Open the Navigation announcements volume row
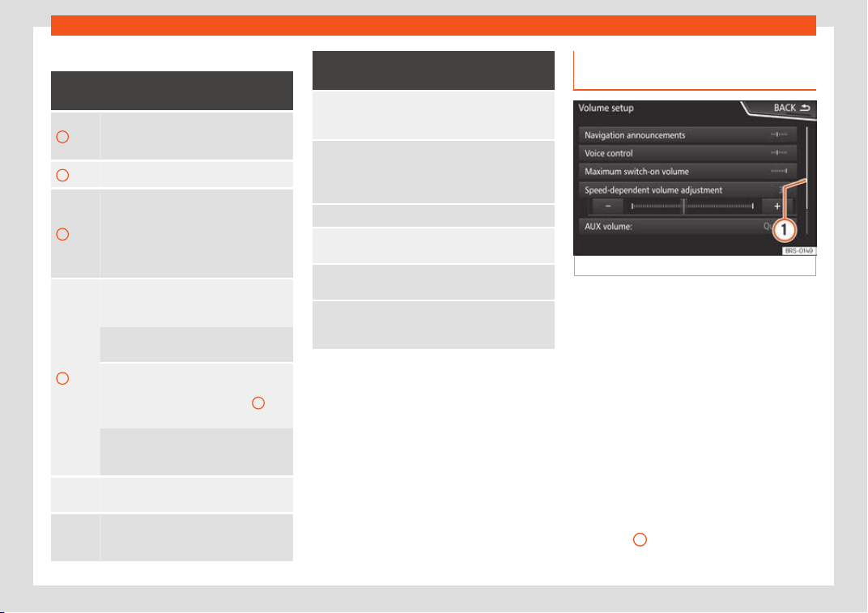868x613 pixels. coord(687,134)
